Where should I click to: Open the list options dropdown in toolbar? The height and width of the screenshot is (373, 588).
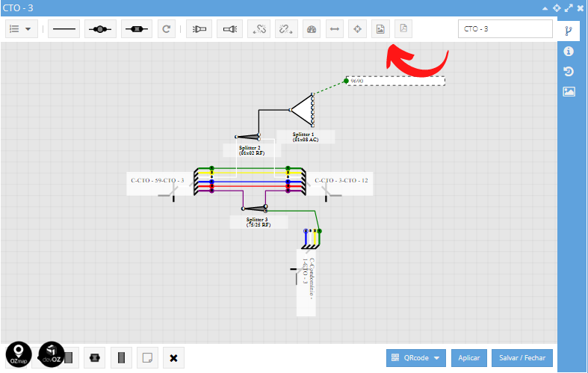21,29
